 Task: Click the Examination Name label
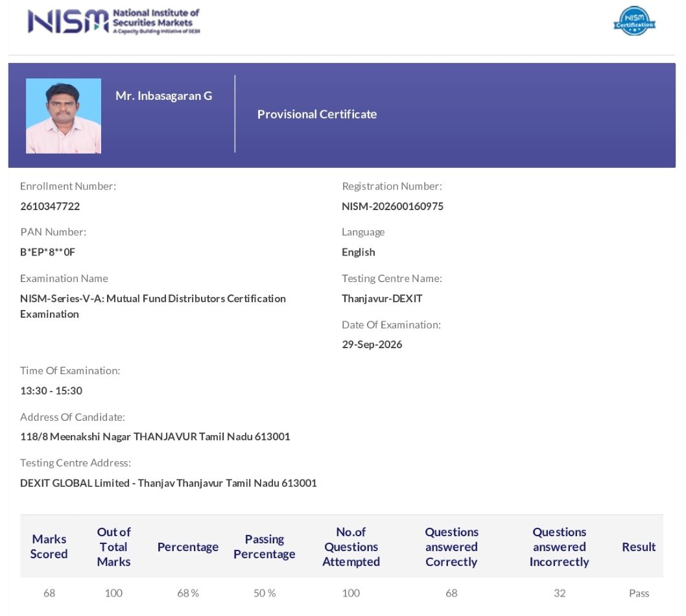pos(64,278)
